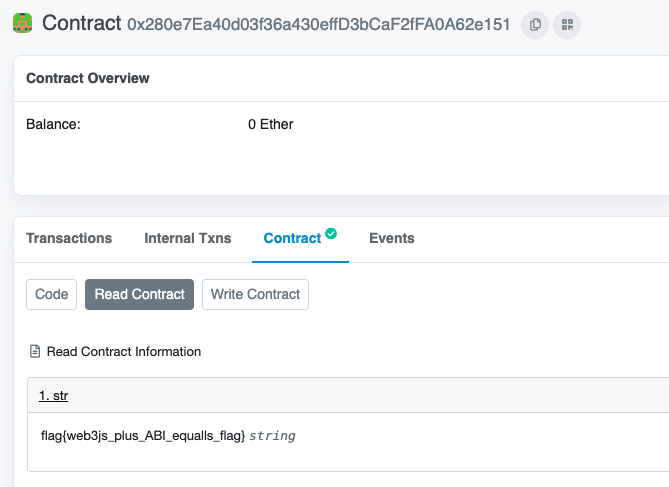Open the Transactions tab
Image resolution: width=669 pixels, height=487 pixels.
click(x=69, y=238)
